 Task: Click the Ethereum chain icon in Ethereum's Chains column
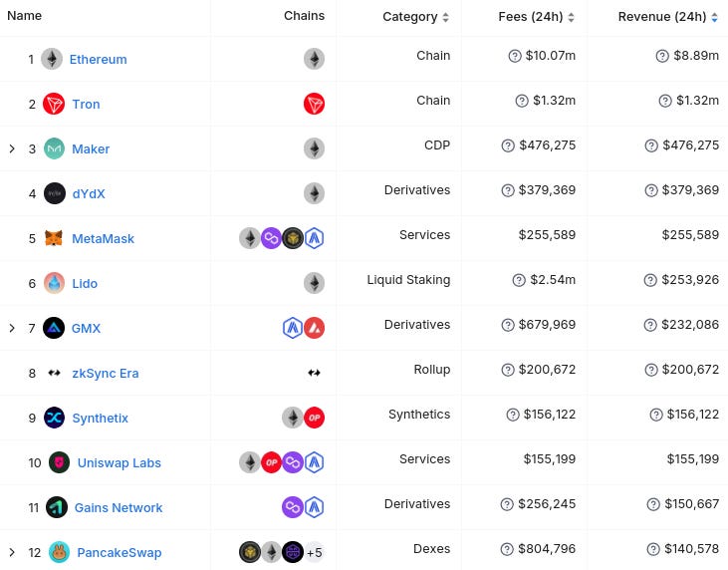(x=315, y=59)
